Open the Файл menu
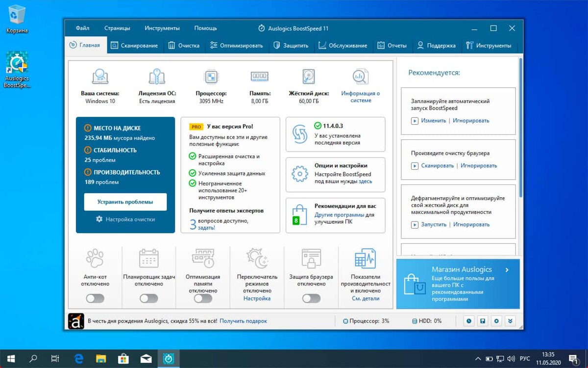 point(83,28)
